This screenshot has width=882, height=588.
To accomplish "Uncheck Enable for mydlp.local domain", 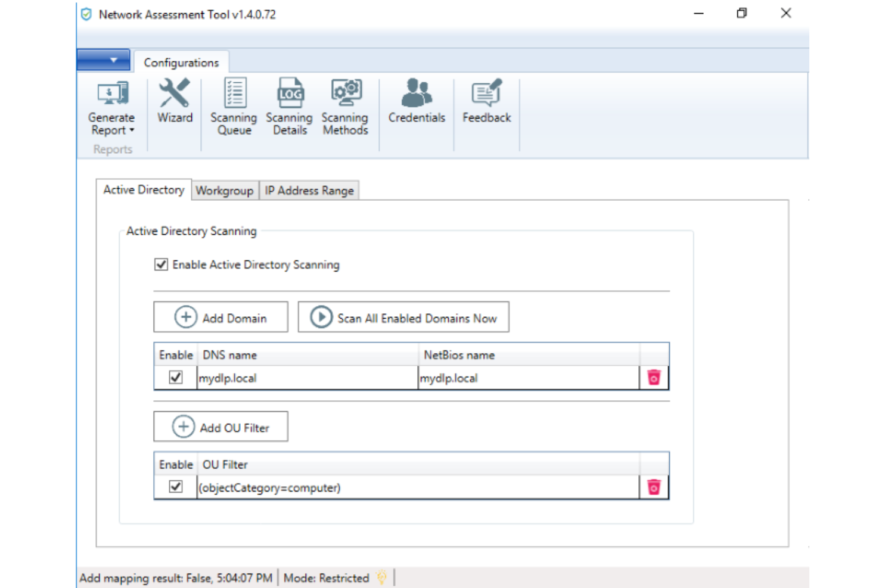I will click(176, 378).
